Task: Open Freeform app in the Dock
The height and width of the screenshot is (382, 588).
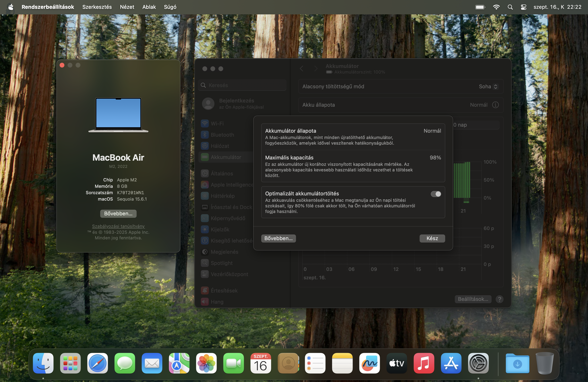Action: 370,363
